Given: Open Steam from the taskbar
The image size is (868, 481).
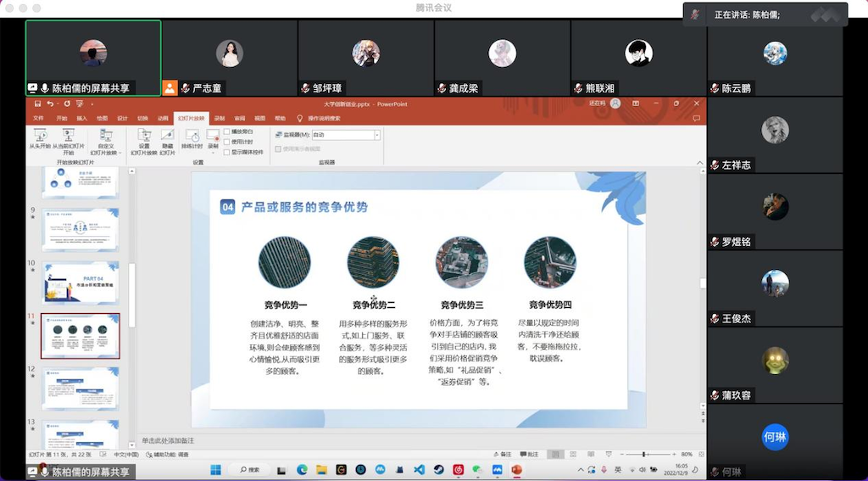Looking at the screenshot, I should 438,470.
